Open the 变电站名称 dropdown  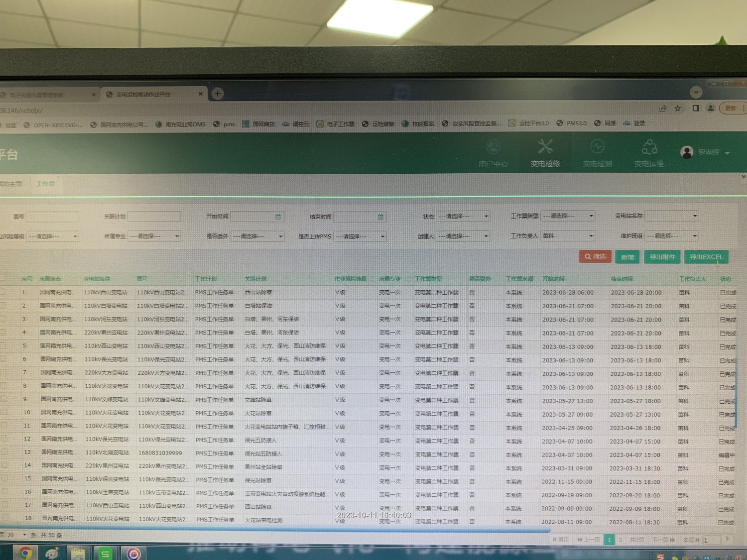[x=672, y=216]
